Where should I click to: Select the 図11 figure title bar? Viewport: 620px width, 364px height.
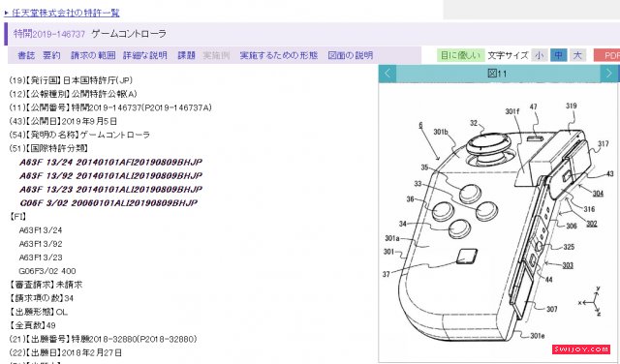(x=498, y=74)
